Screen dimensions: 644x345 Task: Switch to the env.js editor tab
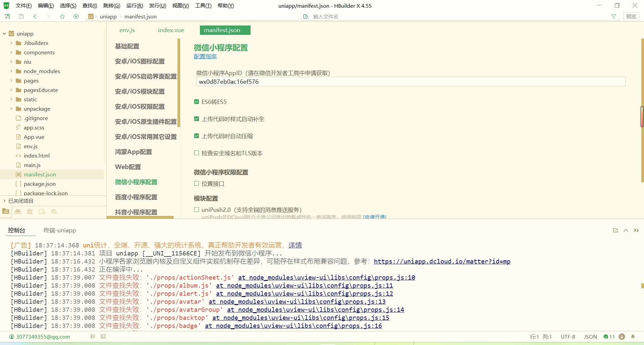[x=127, y=30]
